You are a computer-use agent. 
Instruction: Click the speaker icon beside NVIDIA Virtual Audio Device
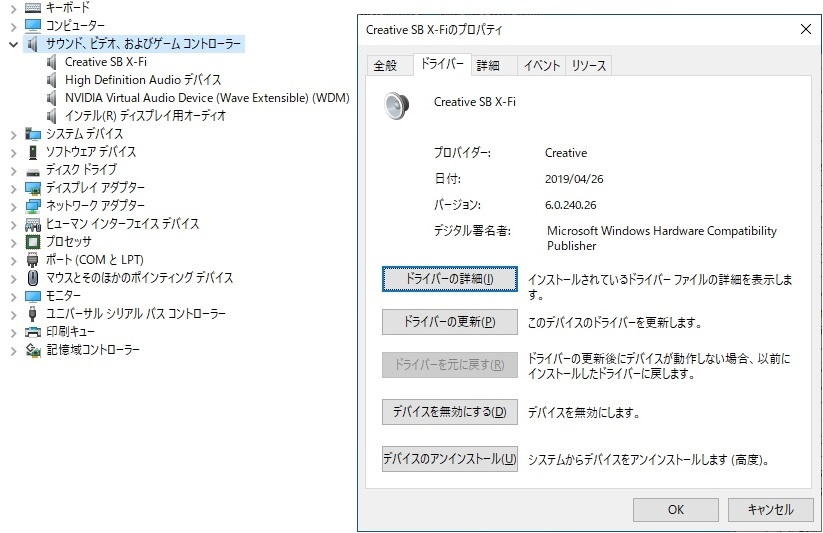coord(51,98)
